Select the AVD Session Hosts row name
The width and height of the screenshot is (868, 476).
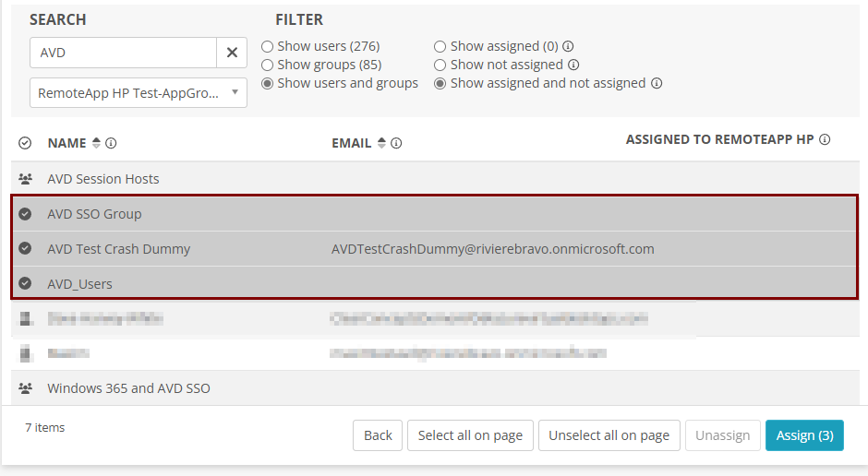[103, 179]
